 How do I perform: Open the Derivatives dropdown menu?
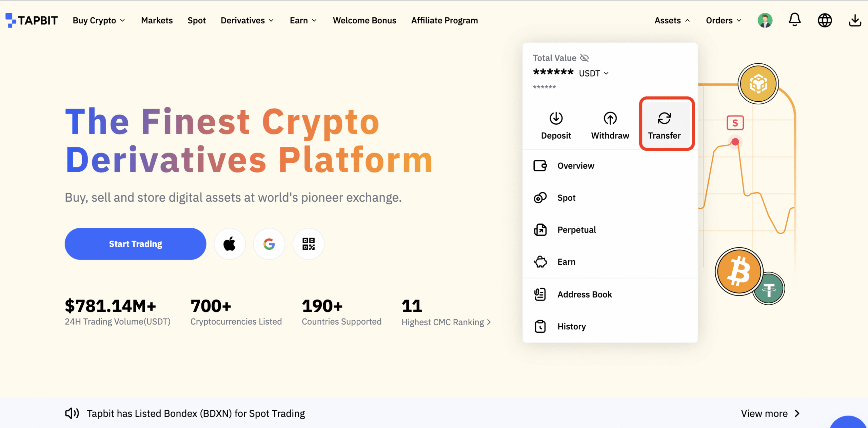click(247, 20)
